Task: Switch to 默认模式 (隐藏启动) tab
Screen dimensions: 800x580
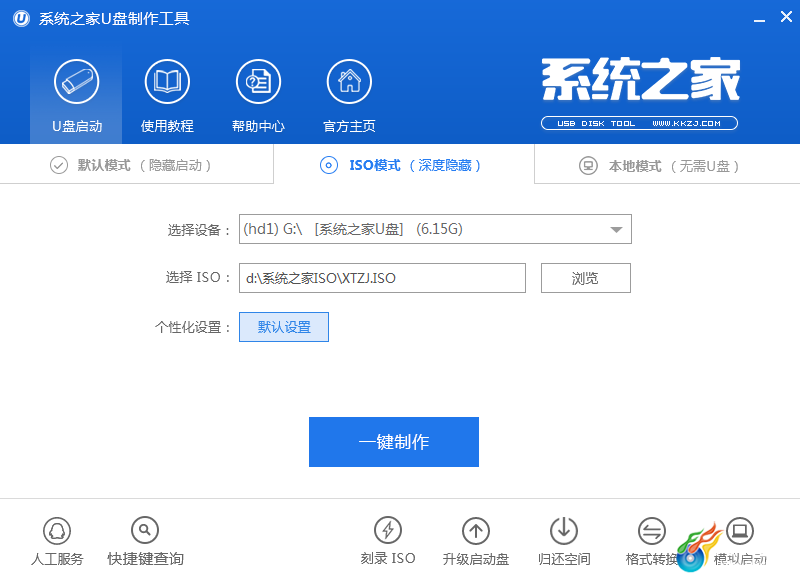Action: point(136,164)
